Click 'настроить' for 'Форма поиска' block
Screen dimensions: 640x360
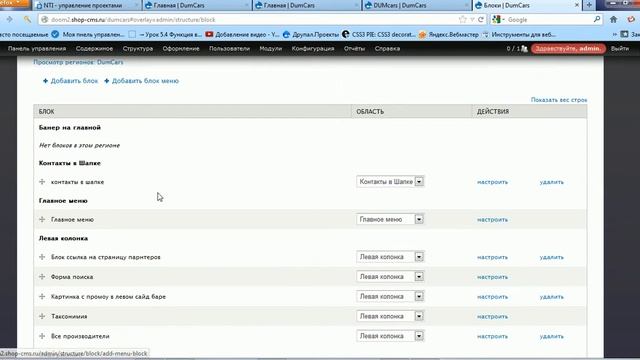click(x=492, y=277)
